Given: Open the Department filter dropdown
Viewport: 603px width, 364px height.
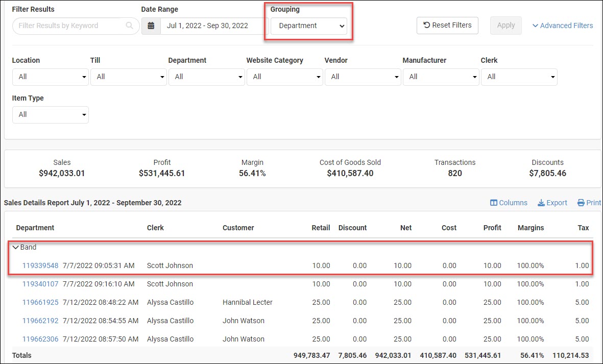Looking at the screenshot, I should click(x=206, y=77).
